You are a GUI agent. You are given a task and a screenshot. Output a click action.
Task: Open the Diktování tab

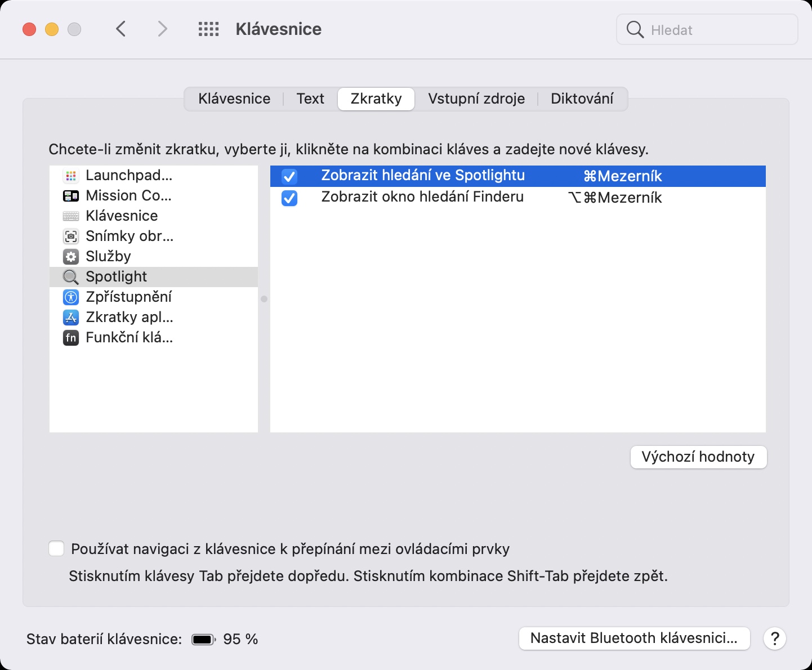point(582,99)
